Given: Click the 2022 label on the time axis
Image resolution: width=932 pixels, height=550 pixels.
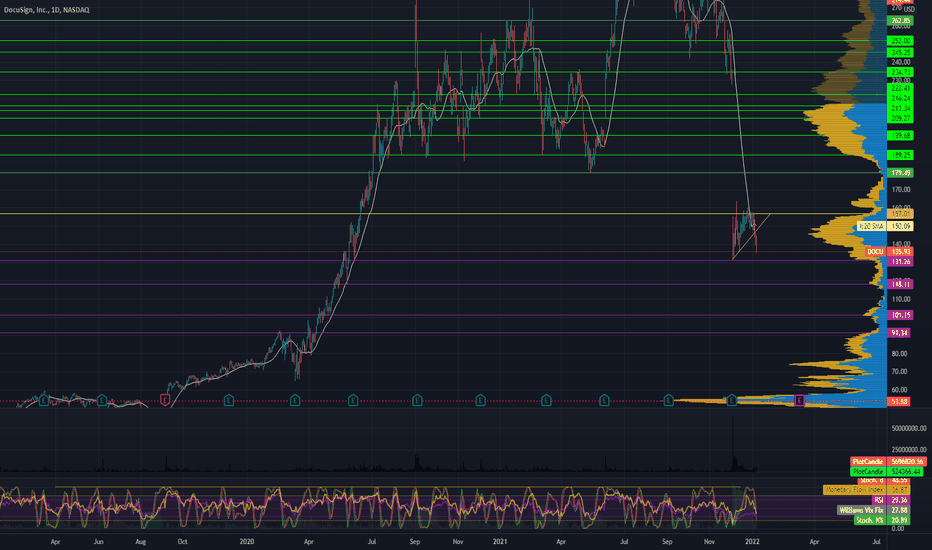Looking at the screenshot, I should [752, 542].
